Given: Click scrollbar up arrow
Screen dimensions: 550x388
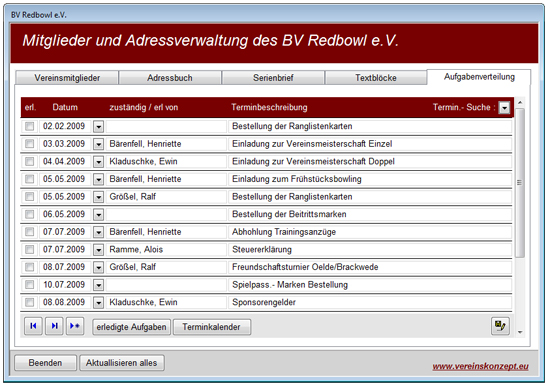Looking at the screenshot, I should [x=520, y=102].
